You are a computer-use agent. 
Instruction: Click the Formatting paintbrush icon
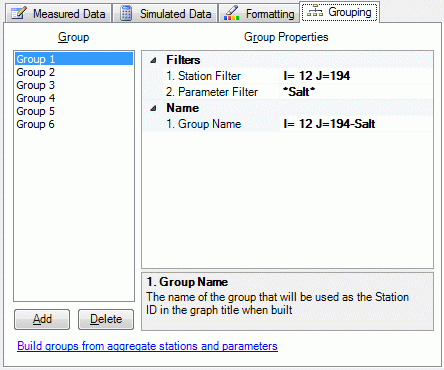231,13
